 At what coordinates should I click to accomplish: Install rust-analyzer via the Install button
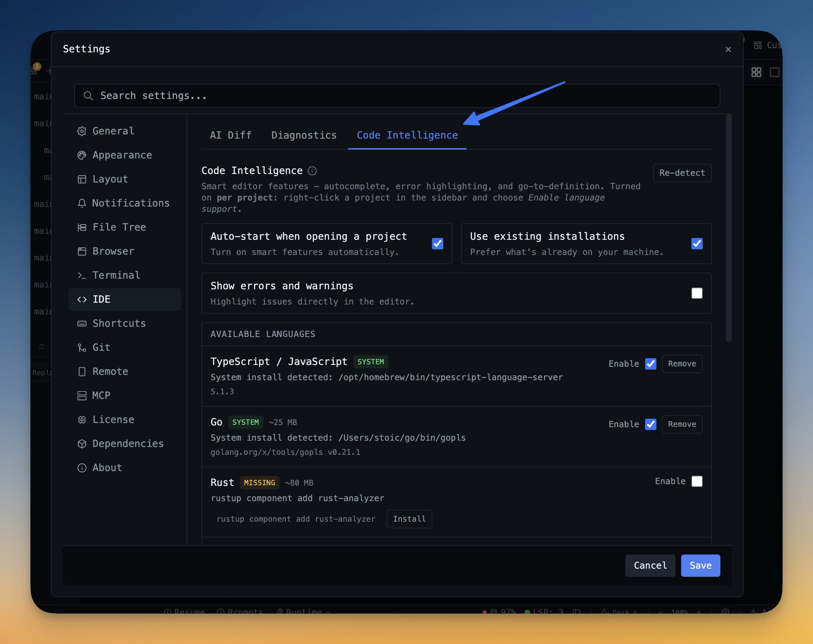409,519
